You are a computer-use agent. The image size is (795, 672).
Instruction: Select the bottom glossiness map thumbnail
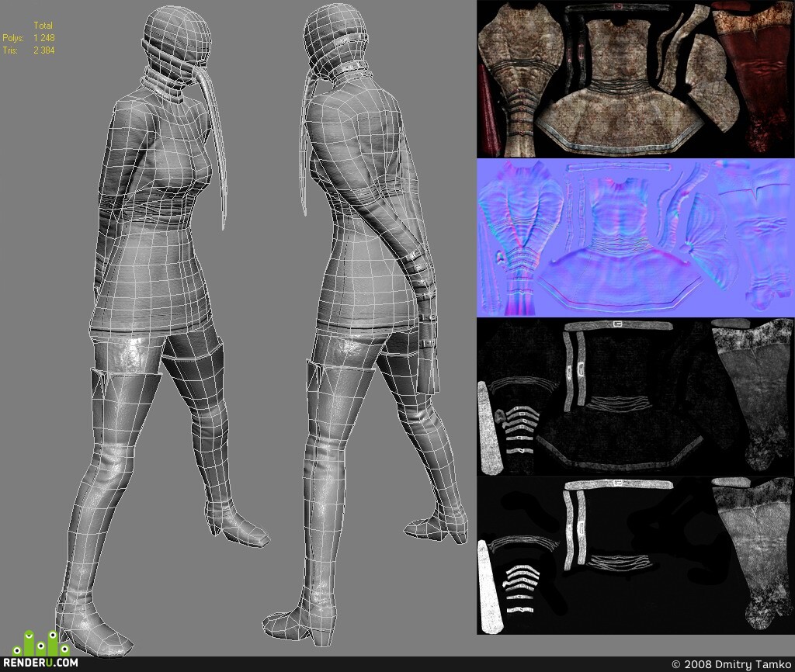coord(636,556)
